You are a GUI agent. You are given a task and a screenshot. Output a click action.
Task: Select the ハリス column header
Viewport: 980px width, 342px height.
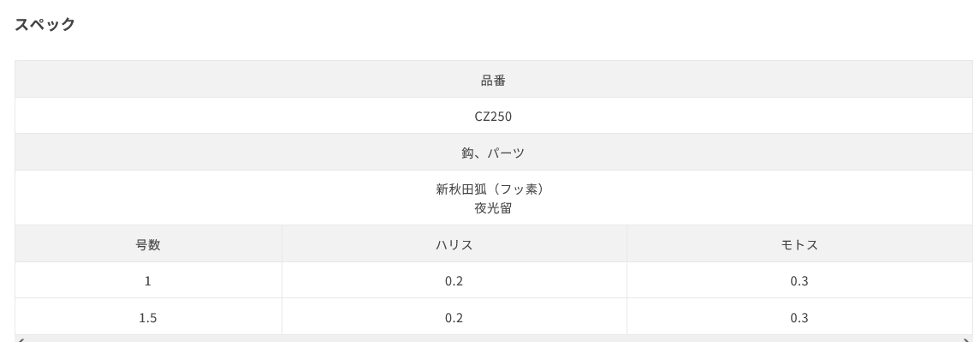(x=454, y=244)
